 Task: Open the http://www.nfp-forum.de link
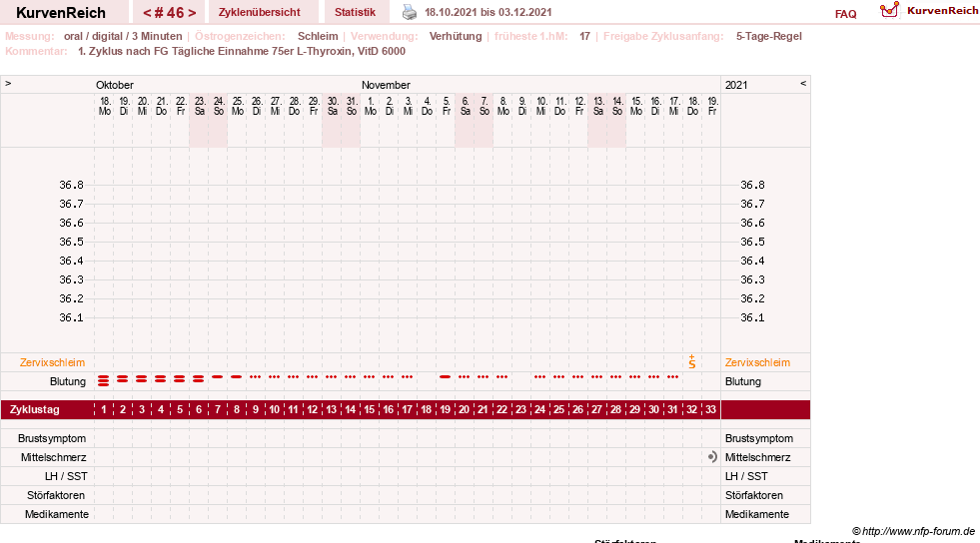coord(918,531)
